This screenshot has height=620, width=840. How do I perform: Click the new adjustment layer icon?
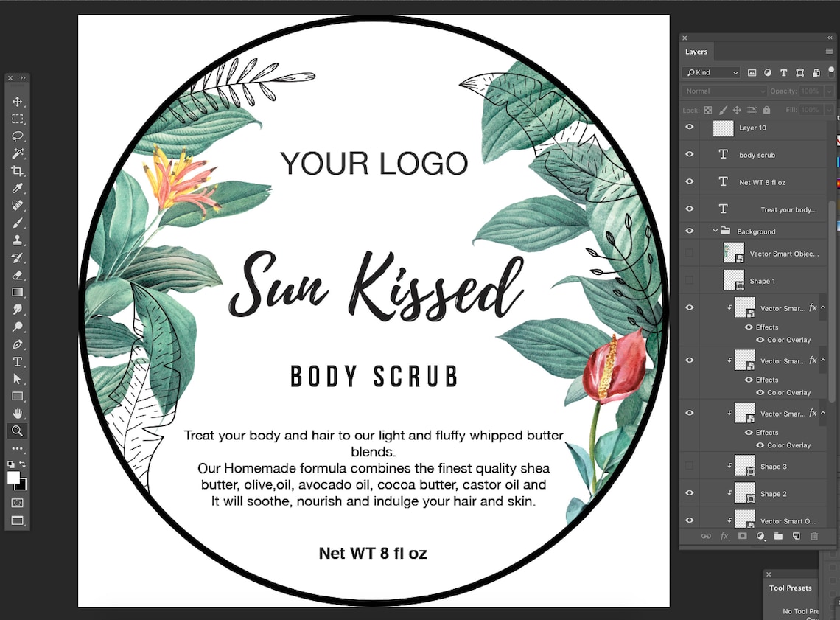(760, 536)
